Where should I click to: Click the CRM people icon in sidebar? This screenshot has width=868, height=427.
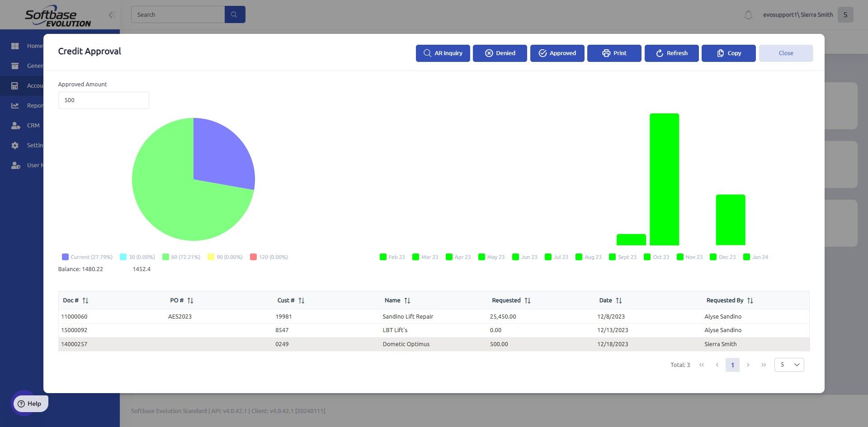(15, 125)
